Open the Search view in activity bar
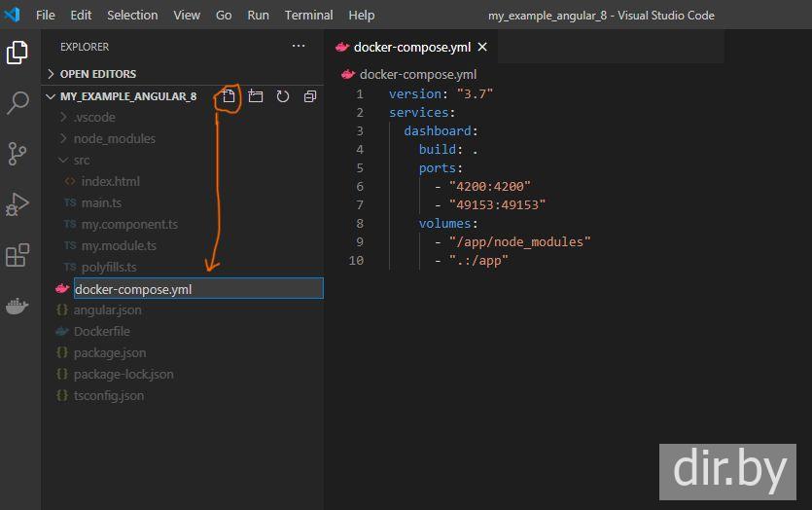This screenshot has height=510, width=812. tap(18, 103)
